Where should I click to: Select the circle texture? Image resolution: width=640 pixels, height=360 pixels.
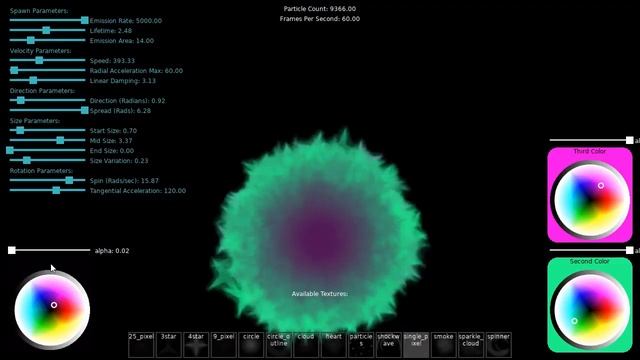click(251, 345)
